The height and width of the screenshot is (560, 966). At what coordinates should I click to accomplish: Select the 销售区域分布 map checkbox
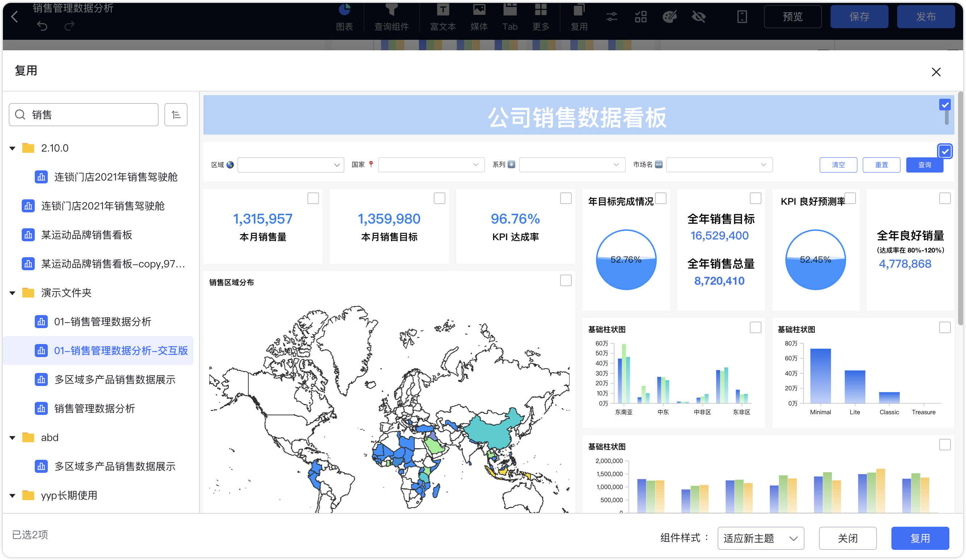pos(566,280)
